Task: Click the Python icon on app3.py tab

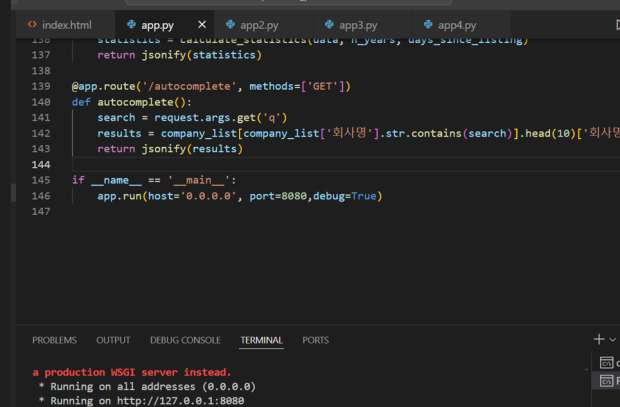Action: coord(329,25)
